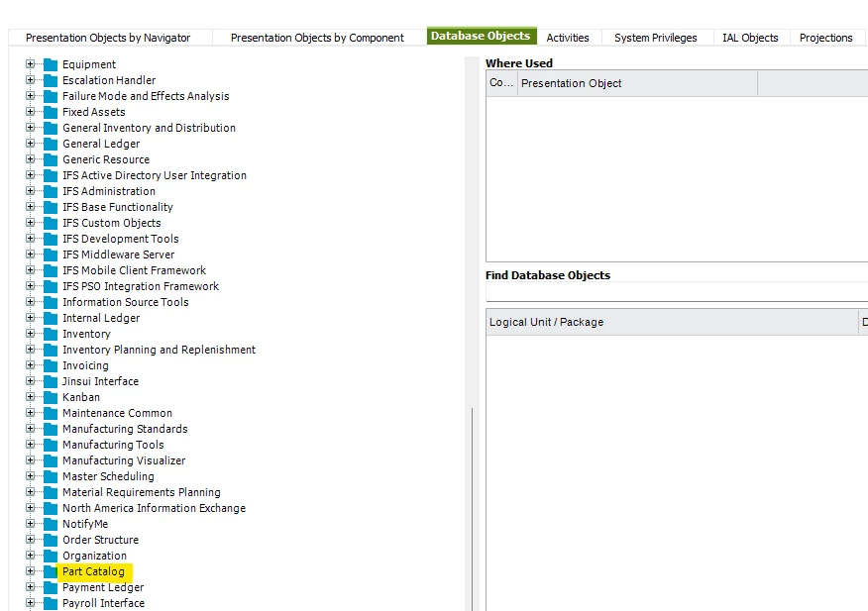Click the Payroll Interface folder icon

tap(51, 603)
